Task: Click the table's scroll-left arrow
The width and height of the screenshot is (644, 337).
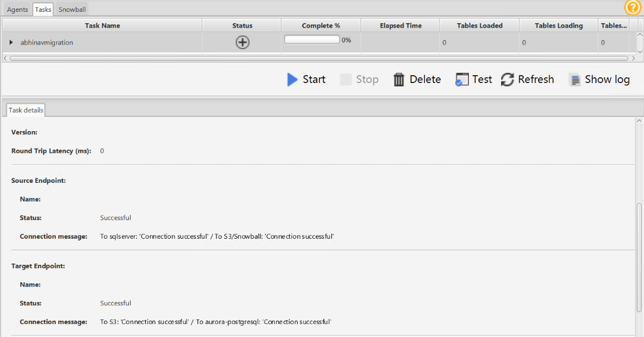Action: [x=6, y=58]
